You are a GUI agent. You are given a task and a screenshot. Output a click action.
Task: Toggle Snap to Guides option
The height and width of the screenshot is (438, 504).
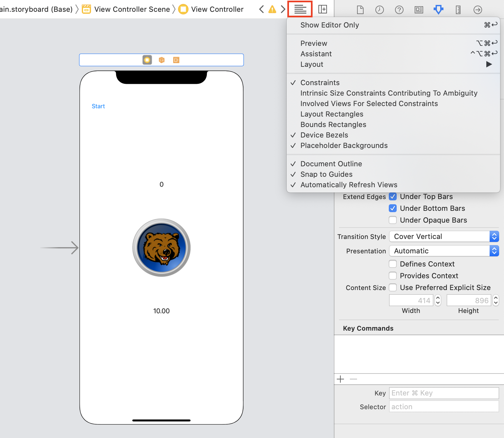[x=393, y=174]
